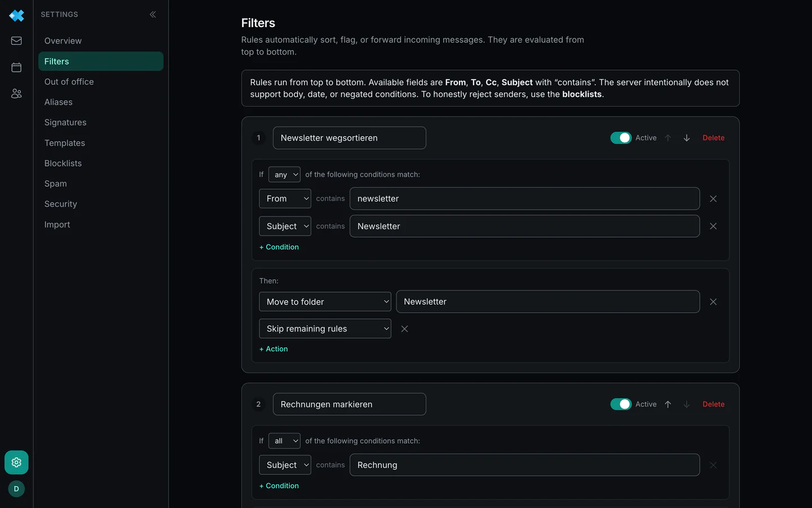Edit rule name Rechnungen markieren

pos(350,404)
